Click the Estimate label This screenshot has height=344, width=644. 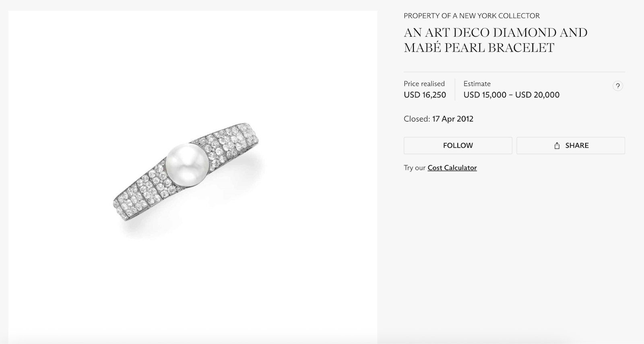tap(477, 84)
